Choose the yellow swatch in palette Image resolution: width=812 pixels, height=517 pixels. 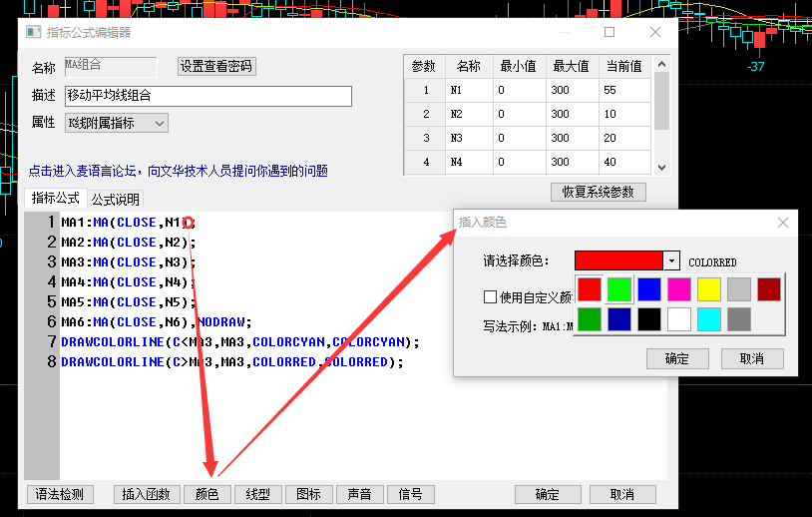click(x=708, y=289)
